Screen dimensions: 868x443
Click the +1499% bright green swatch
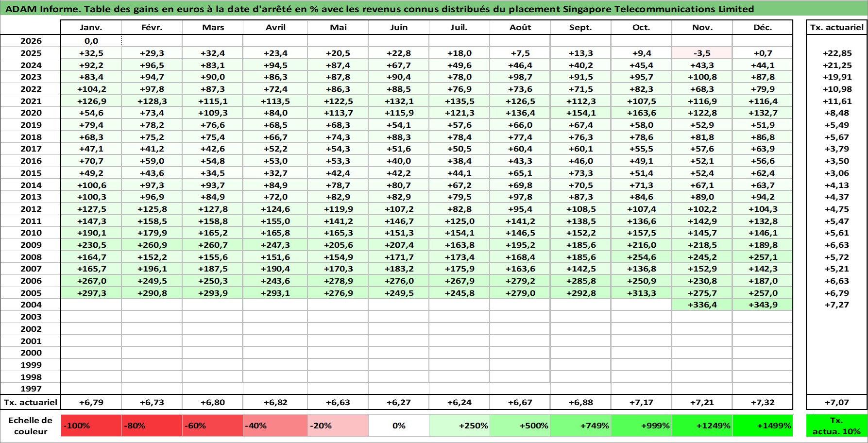763,426
